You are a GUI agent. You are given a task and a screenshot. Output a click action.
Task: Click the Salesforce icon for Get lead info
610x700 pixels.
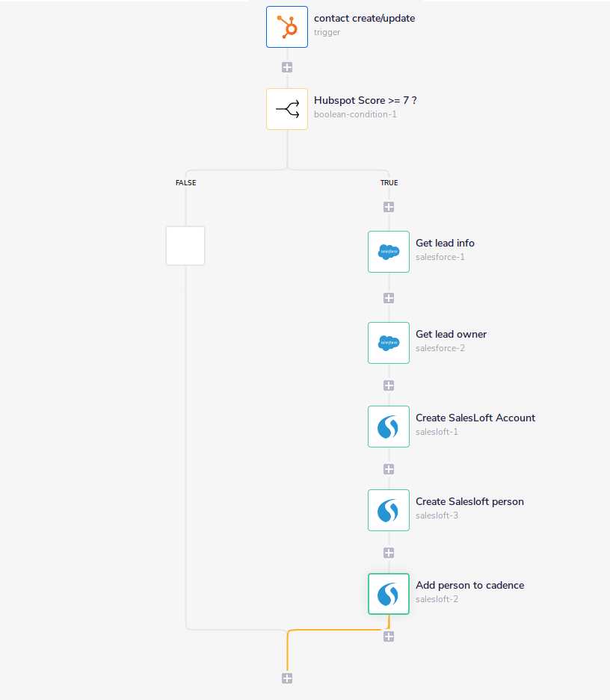click(388, 252)
